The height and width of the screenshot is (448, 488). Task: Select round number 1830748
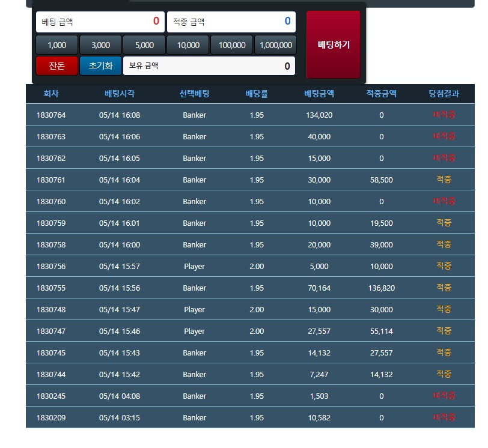click(51, 310)
